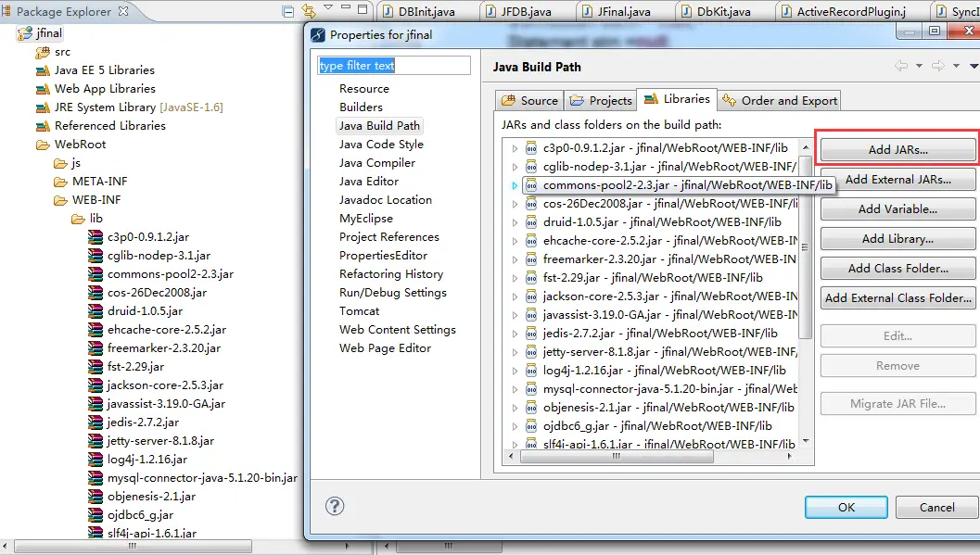The image size is (980, 555).
Task: Expand ojdbc6_g.jar build path entry
Action: [x=515, y=426]
